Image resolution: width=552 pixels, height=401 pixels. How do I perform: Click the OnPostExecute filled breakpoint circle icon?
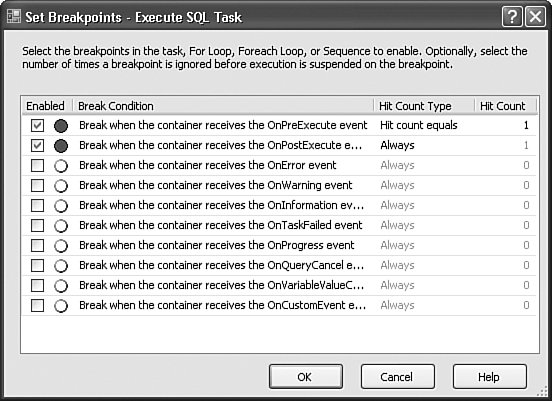tap(61, 146)
